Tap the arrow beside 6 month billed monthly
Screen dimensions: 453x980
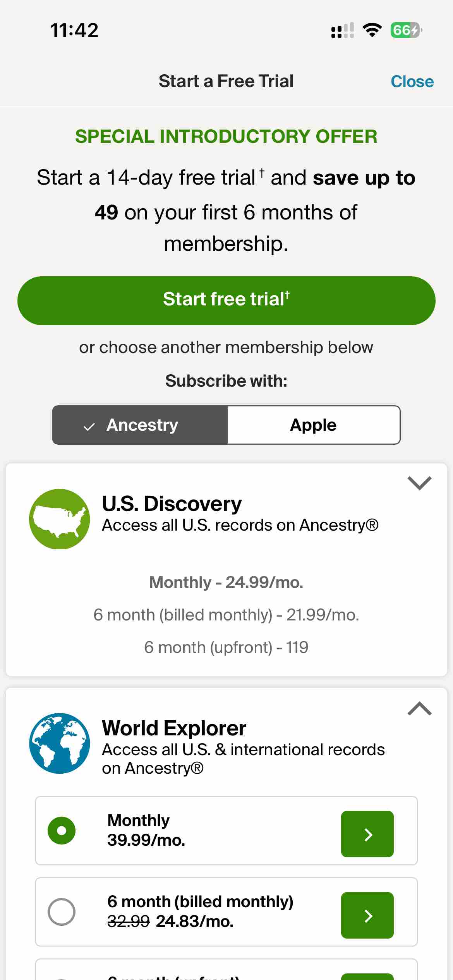[367, 915]
